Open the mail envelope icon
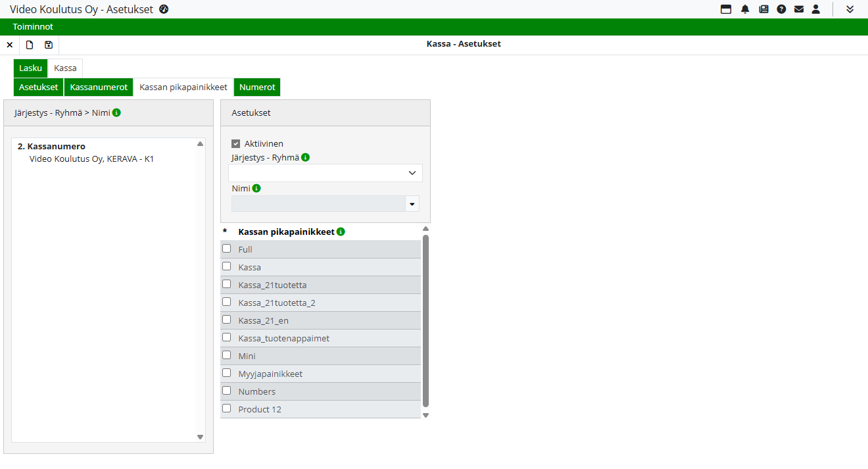Image resolution: width=868 pixels, height=469 pixels. (799, 9)
